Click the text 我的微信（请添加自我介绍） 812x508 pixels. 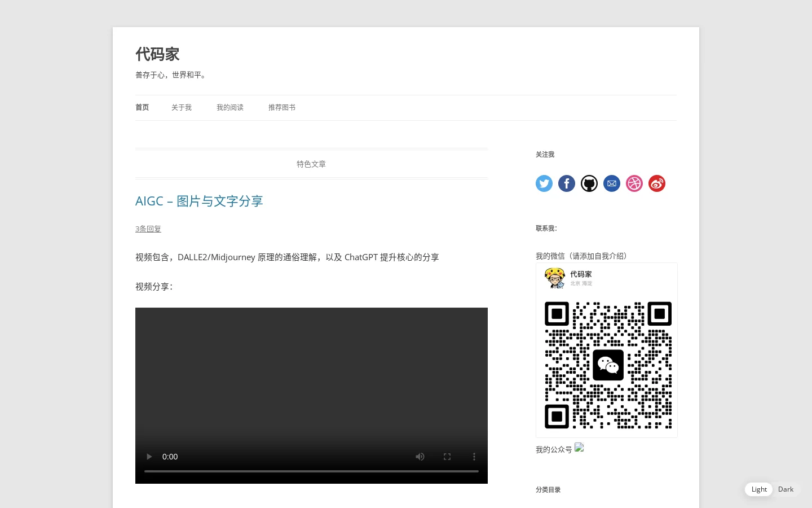coord(583,256)
